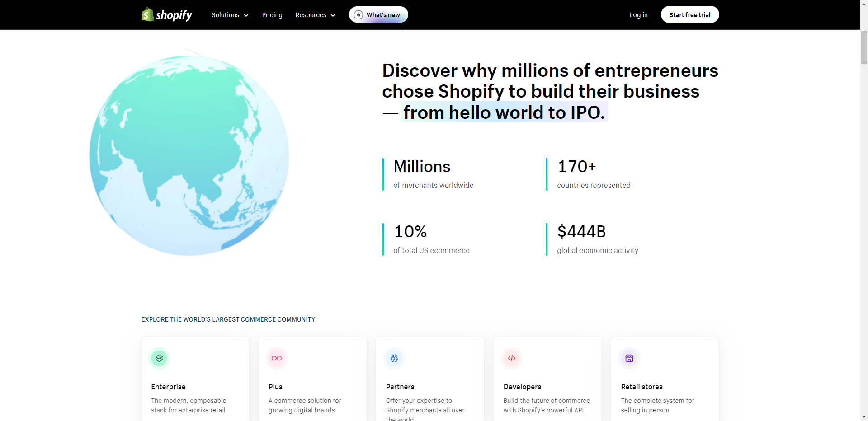Viewport: 868px width, 421px height.
Task: Click 'Build the future of commerce' description
Action: 547,405
